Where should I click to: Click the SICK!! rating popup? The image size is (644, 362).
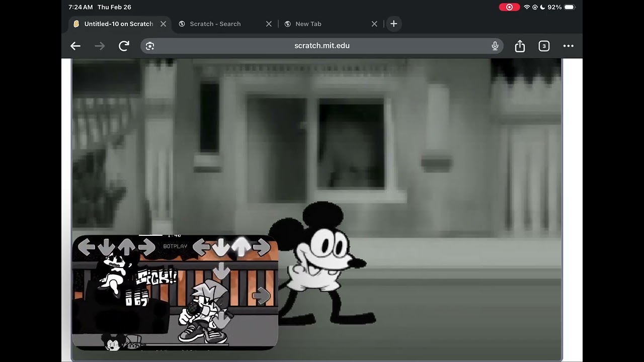tap(157, 277)
